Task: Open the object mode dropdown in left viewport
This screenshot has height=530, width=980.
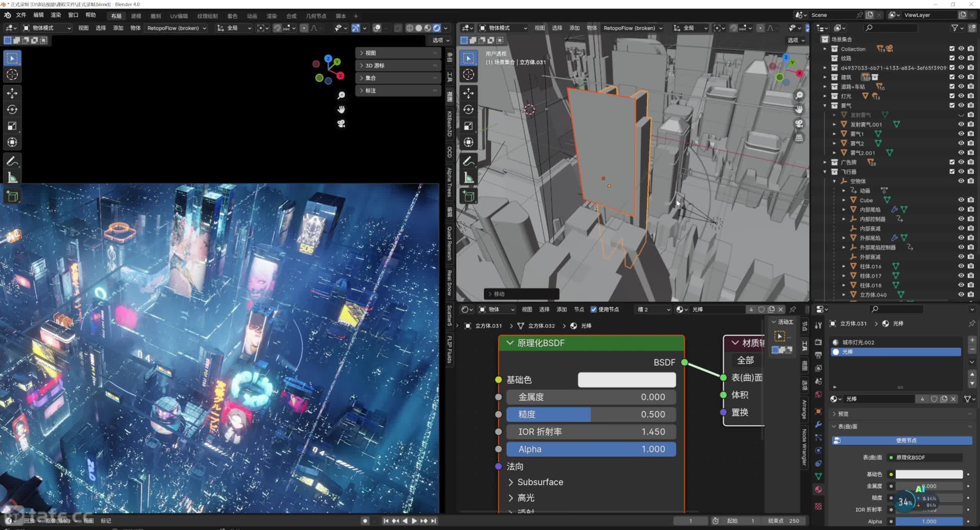Action: pos(47,28)
